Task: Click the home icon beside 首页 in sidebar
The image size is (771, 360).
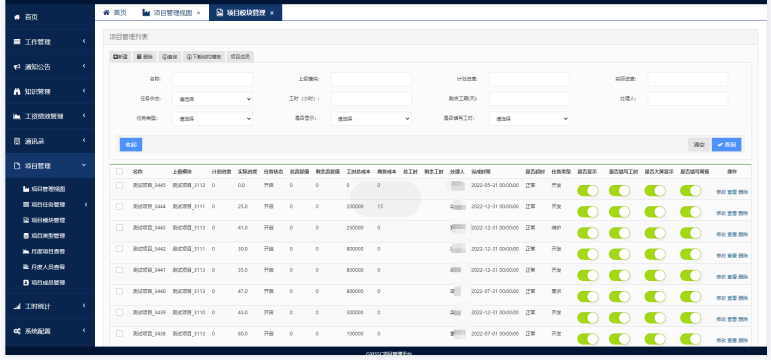Action: [17, 17]
